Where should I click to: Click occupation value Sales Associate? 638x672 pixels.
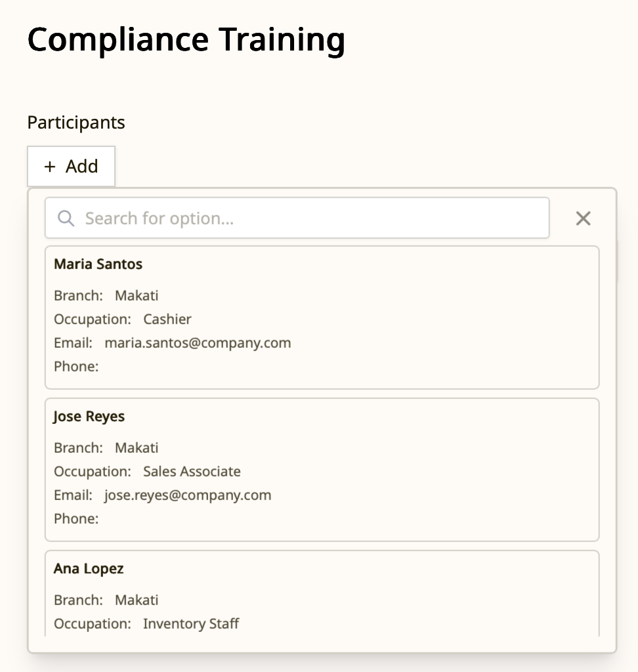pos(192,471)
